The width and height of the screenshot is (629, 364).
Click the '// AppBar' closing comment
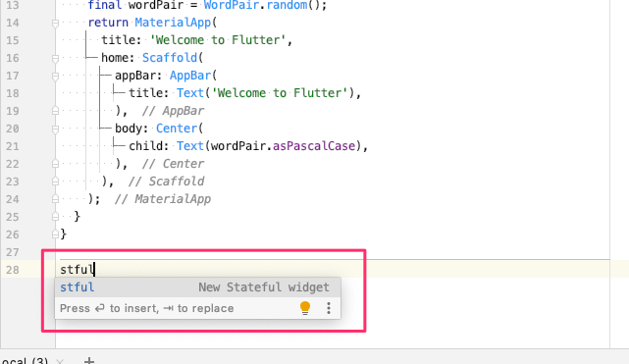pyautogui.click(x=174, y=111)
